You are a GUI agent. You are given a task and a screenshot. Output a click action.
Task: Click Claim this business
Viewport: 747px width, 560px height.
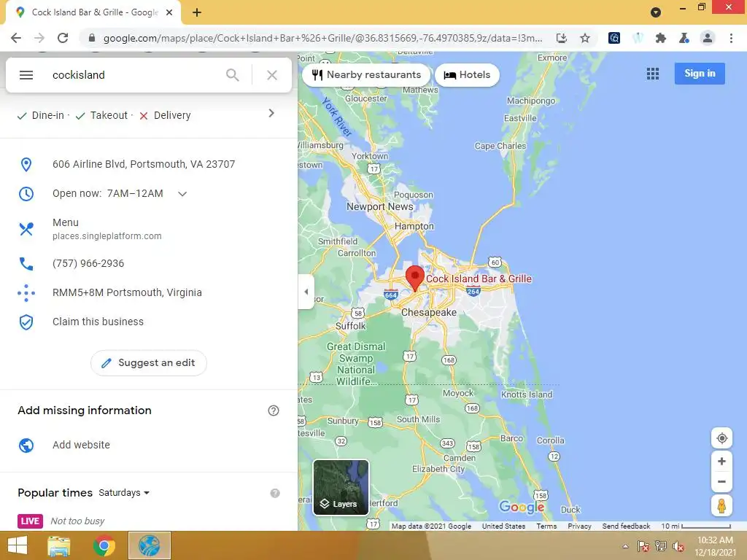click(98, 322)
